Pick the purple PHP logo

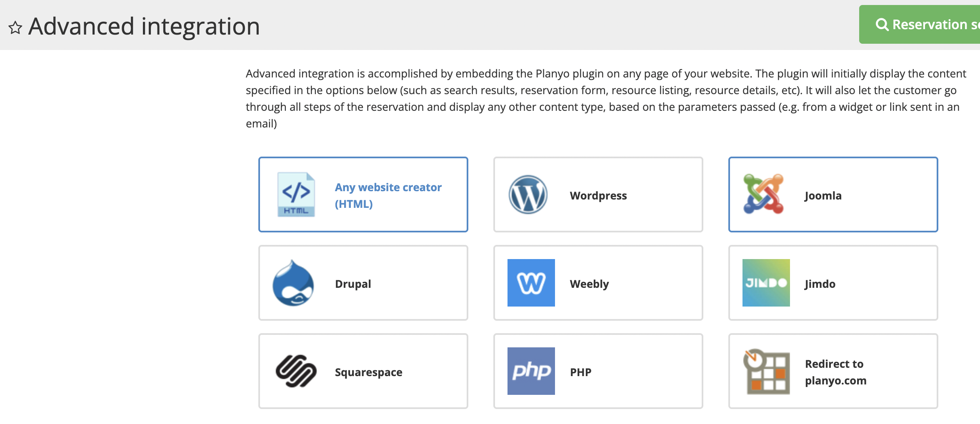click(x=531, y=371)
